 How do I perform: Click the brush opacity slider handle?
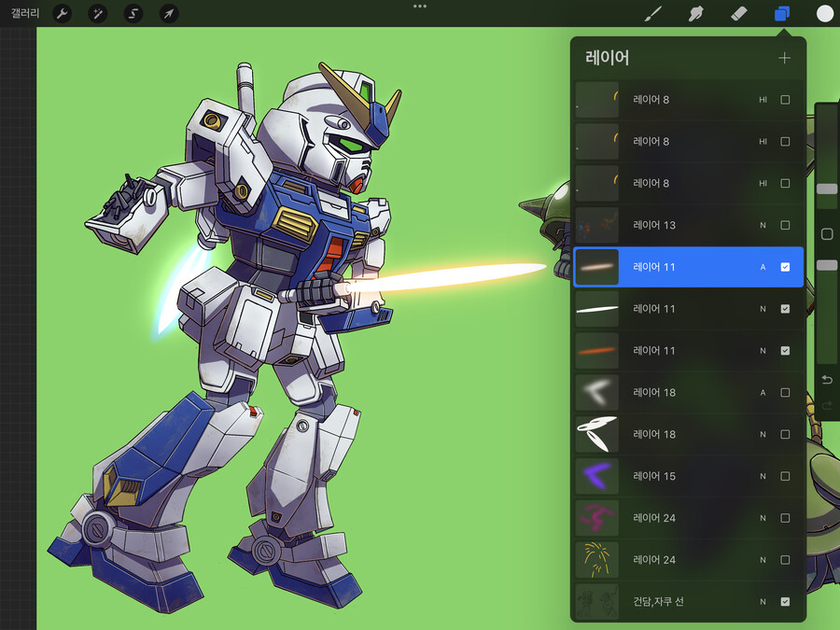827,265
